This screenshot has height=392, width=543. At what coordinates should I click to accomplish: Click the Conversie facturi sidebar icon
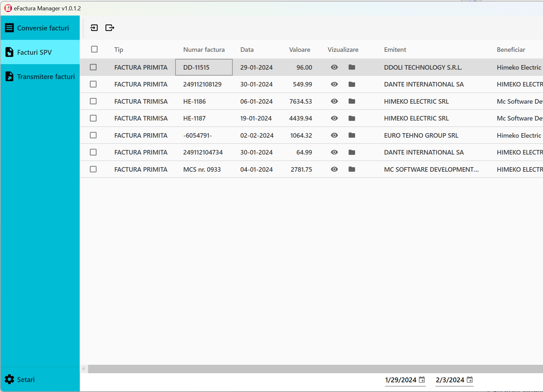(x=9, y=28)
